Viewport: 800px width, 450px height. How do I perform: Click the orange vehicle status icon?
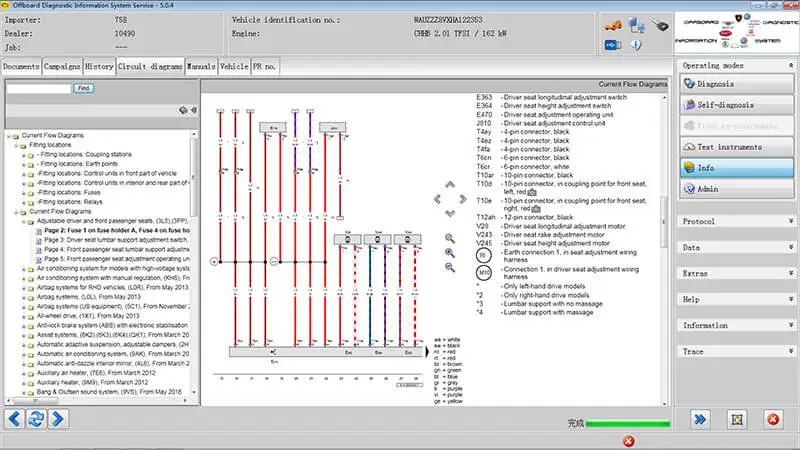(x=613, y=24)
